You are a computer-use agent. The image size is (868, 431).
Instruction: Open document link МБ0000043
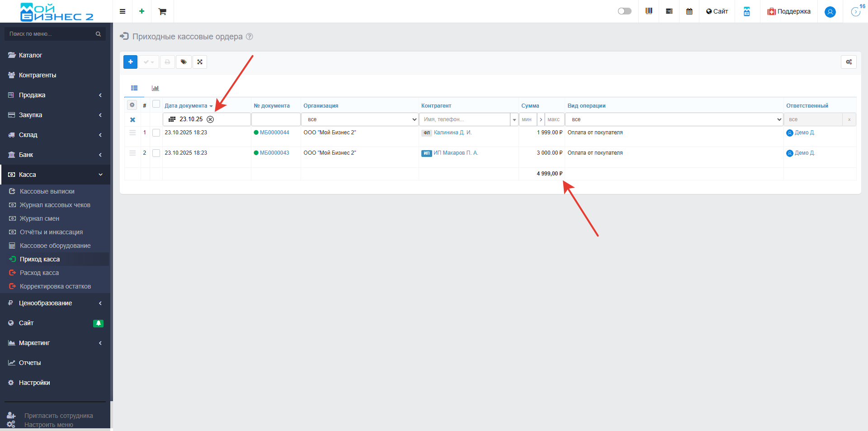pos(274,153)
